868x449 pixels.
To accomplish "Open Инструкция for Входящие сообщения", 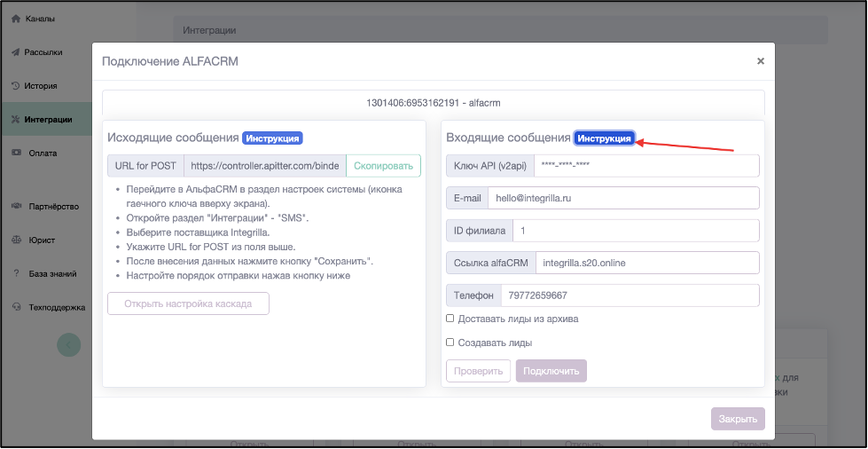I will [x=605, y=138].
